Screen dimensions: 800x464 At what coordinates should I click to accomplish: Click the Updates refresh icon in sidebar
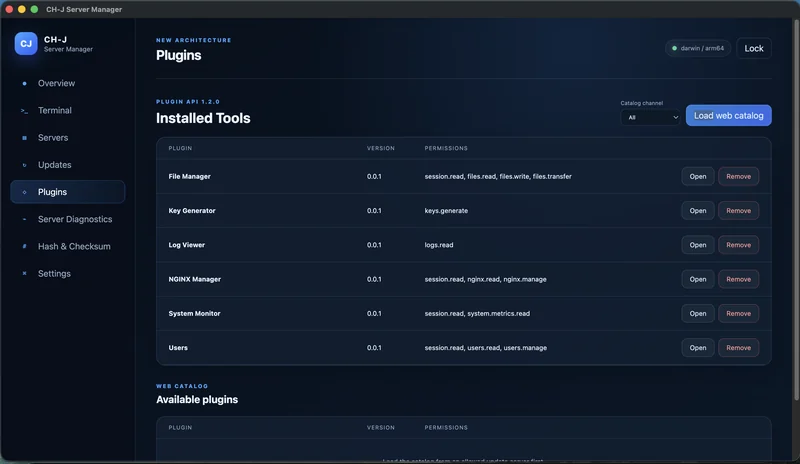(x=24, y=165)
